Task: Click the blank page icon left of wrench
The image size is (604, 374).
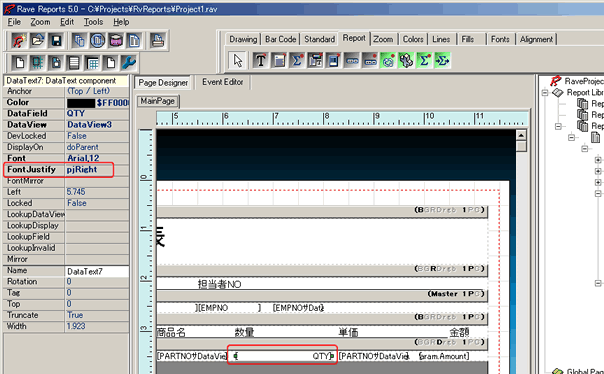Action: pyautogui.click(x=111, y=63)
